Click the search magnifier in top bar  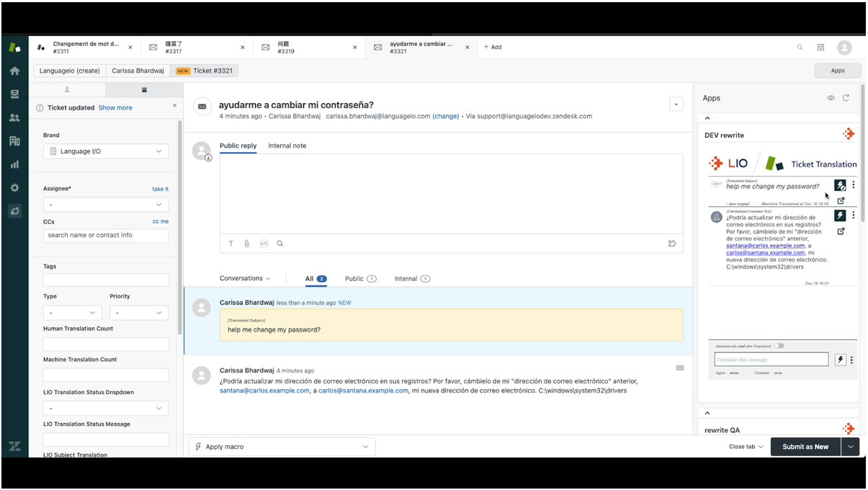pyautogui.click(x=800, y=47)
